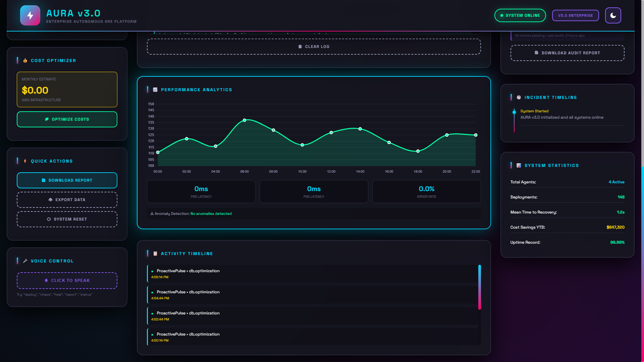Screen dimensions: 644x362
Task: Click the 06:00 peak data point on chart
Action: pyautogui.click(x=245, y=120)
